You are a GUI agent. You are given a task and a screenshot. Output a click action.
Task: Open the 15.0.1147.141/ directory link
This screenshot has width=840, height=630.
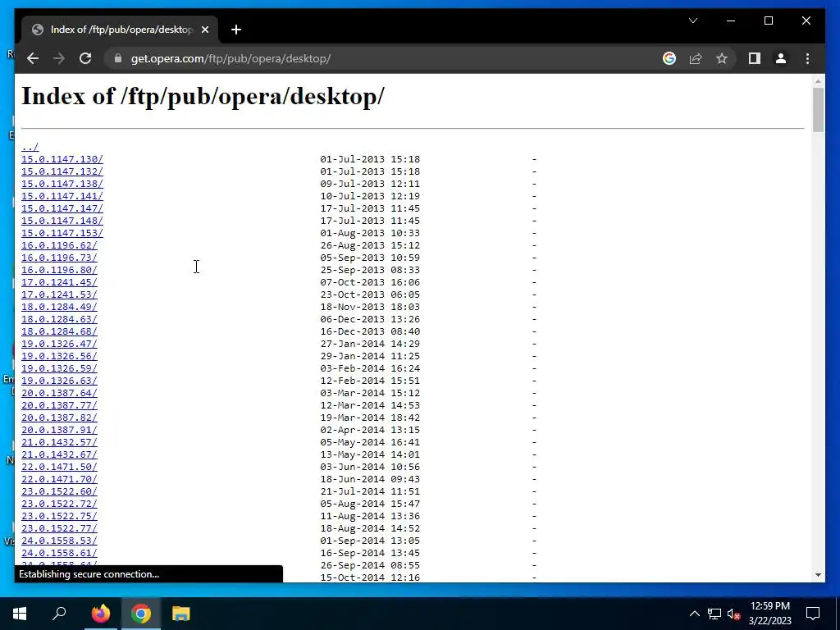pyautogui.click(x=62, y=196)
